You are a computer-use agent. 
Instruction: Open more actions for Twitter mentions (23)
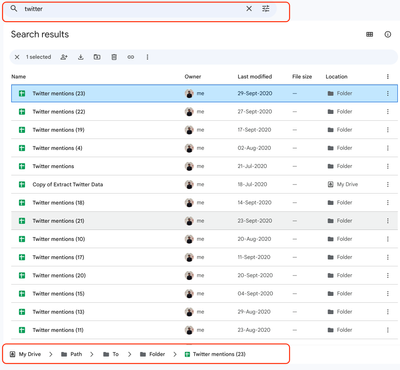pos(388,93)
